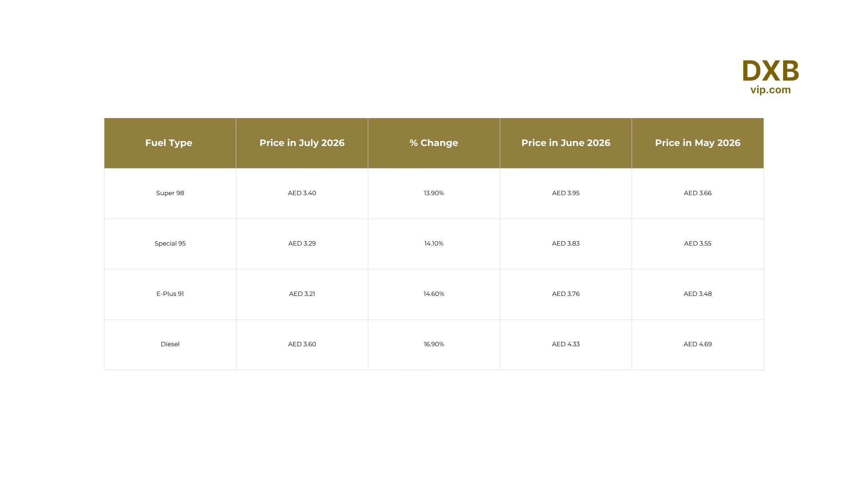The height and width of the screenshot is (488, 868).
Task: Select the Price in May 2026 header
Action: coord(697,143)
